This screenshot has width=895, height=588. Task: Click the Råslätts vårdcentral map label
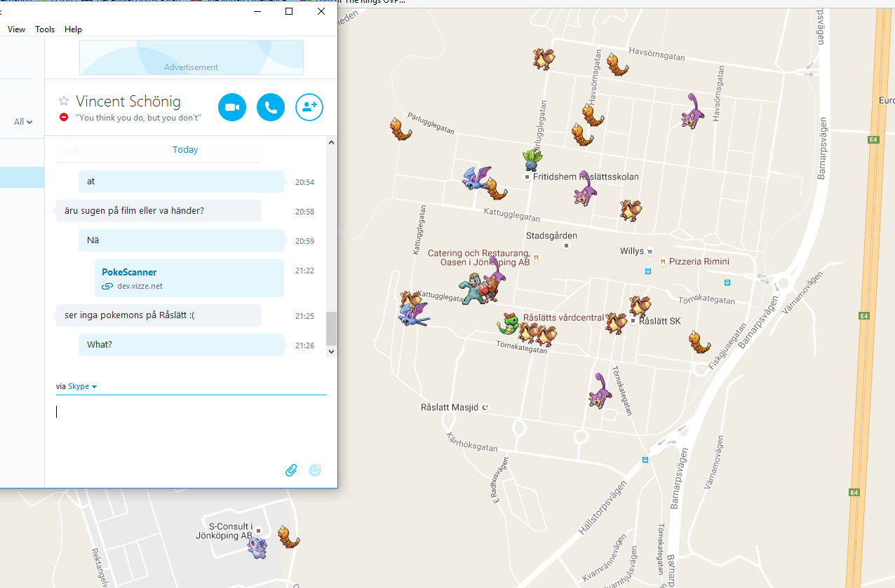[563, 317]
